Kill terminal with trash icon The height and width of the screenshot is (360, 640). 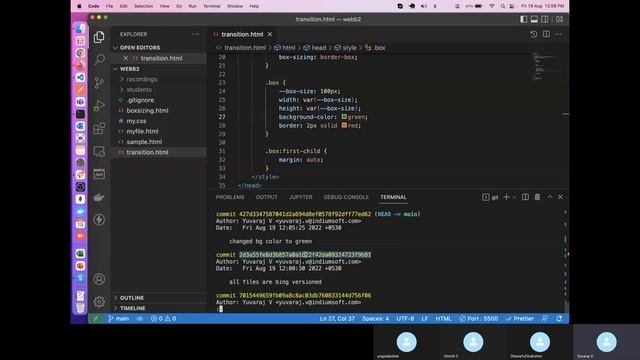pyautogui.click(x=538, y=197)
